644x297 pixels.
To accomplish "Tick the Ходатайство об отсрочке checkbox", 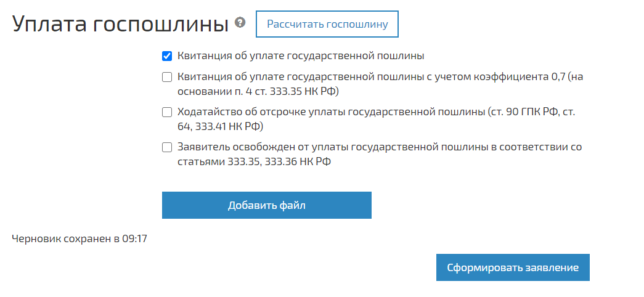I will pyautogui.click(x=167, y=112).
